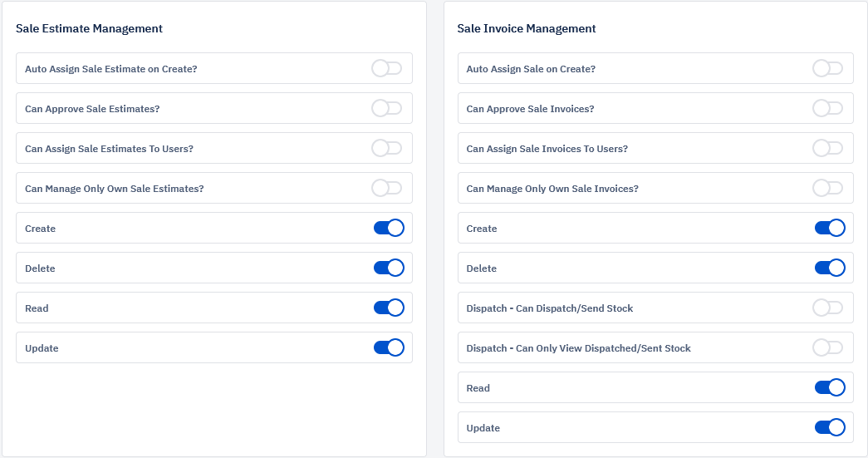Toggle Can Only View Dispatched/Sent Stock
The width and height of the screenshot is (868, 458).
(827, 347)
